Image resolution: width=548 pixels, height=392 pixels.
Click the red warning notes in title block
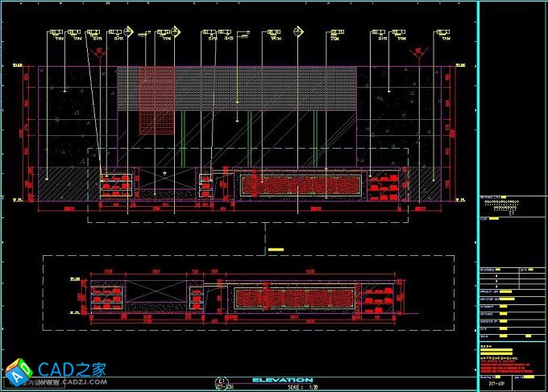pos(508,365)
